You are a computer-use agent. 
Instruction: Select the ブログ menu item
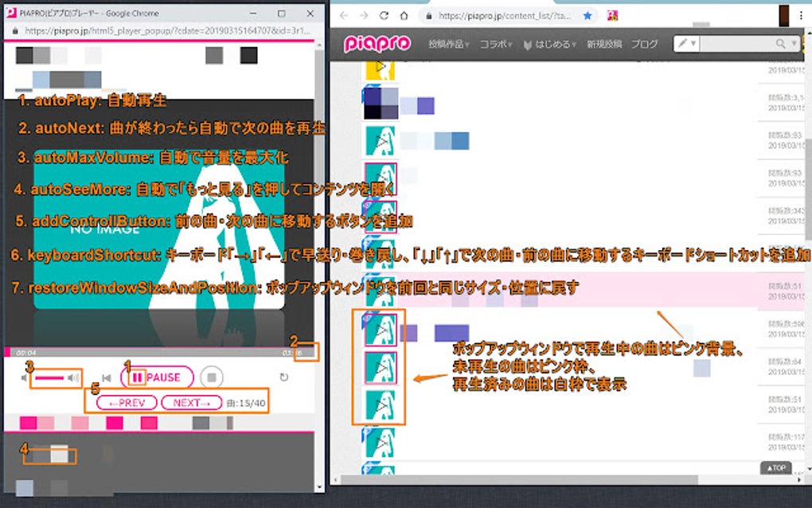tap(643, 43)
